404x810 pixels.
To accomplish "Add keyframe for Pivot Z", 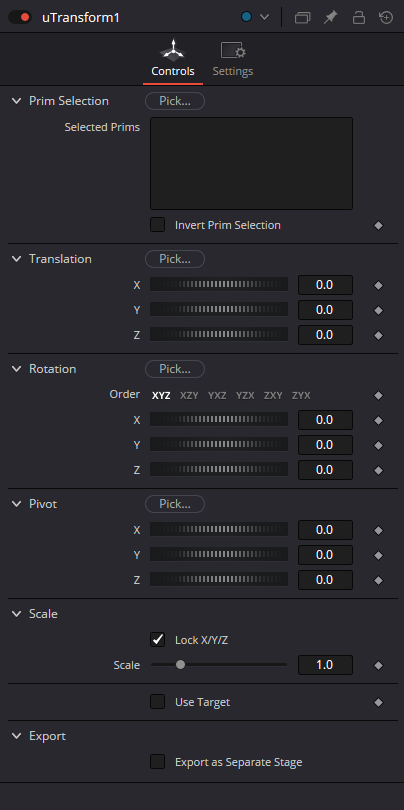I will click(379, 581).
